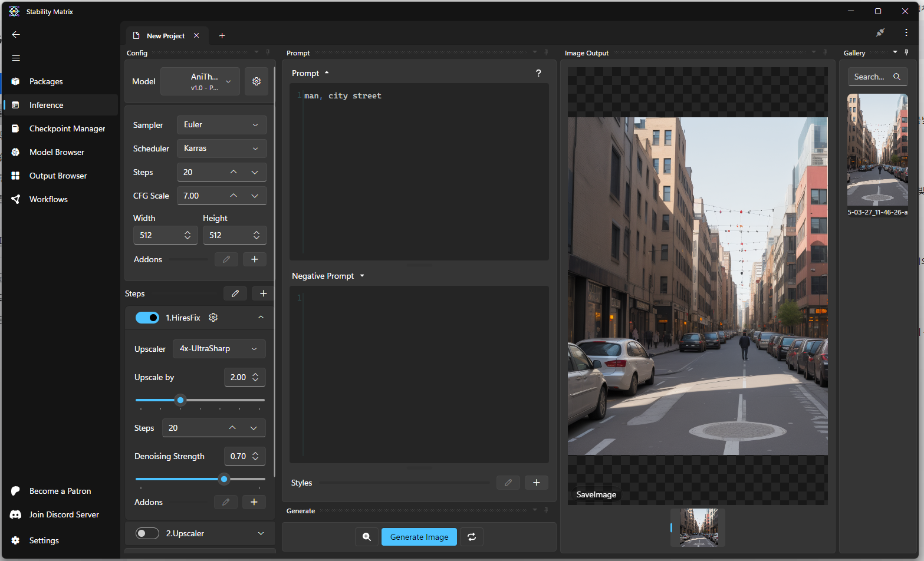Expand the 2.Upscaler section

[261, 533]
